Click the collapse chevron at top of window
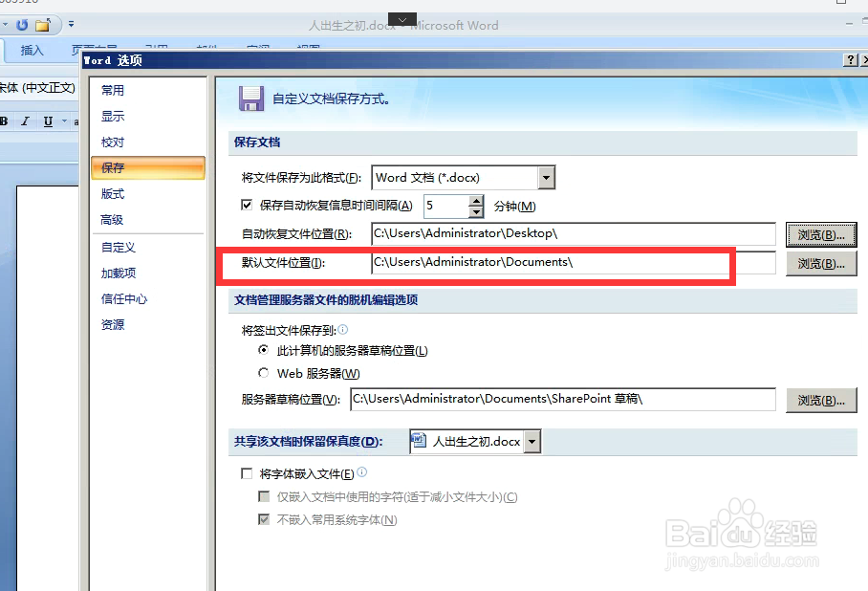This screenshot has width=868, height=591. (x=402, y=19)
